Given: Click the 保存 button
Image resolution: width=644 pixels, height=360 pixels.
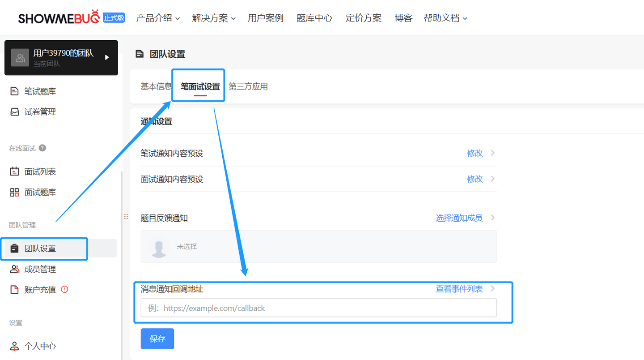Looking at the screenshot, I should (157, 339).
